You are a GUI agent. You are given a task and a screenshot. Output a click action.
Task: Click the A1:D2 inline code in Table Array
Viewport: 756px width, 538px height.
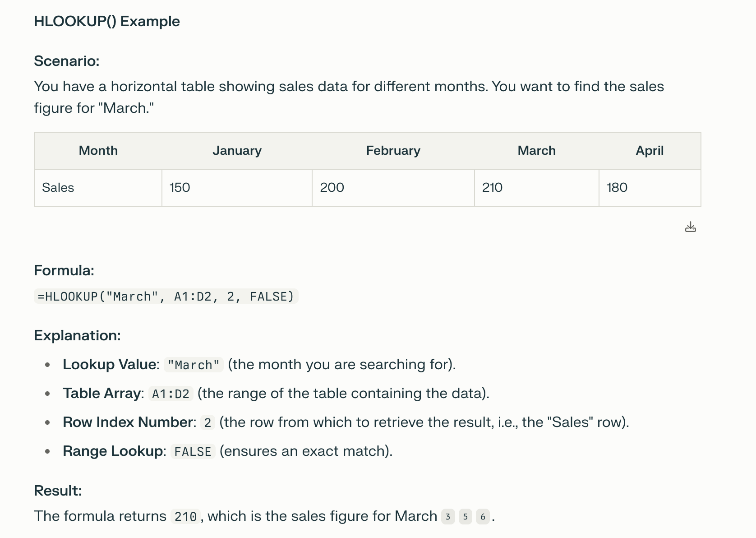(x=171, y=394)
